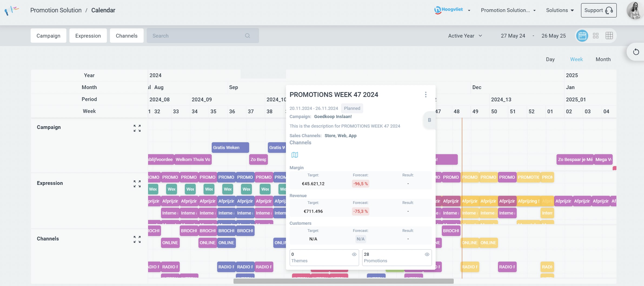Click the Planned status badge

point(351,108)
